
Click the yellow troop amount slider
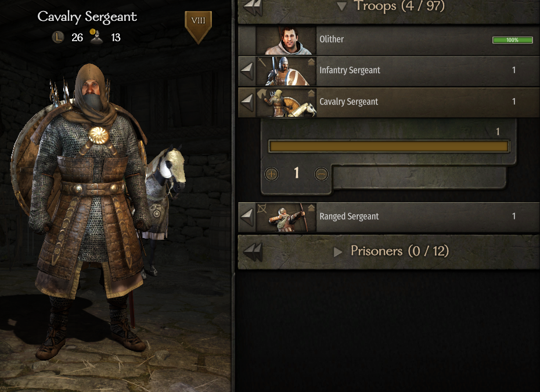pyautogui.click(x=389, y=146)
